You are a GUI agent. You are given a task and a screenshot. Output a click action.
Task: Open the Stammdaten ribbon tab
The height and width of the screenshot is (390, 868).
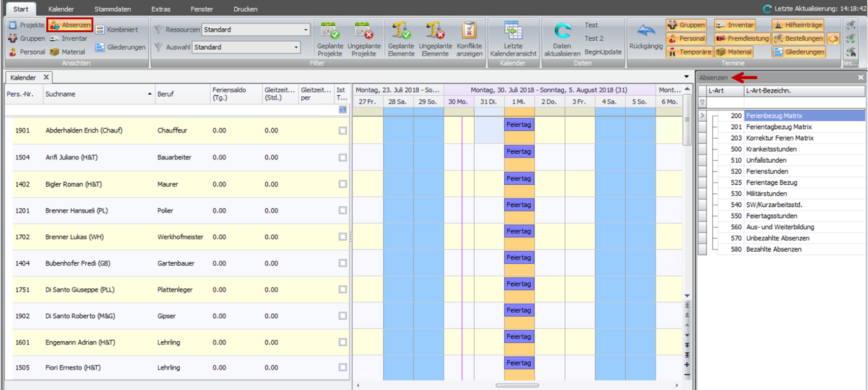point(113,9)
